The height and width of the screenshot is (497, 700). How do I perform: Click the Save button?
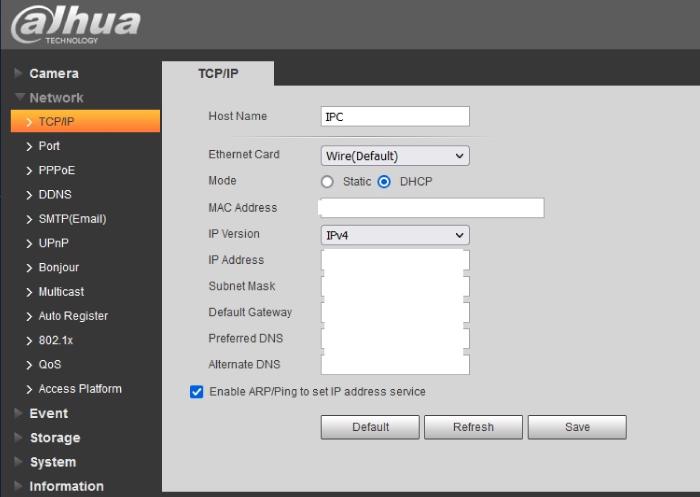(577, 427)
